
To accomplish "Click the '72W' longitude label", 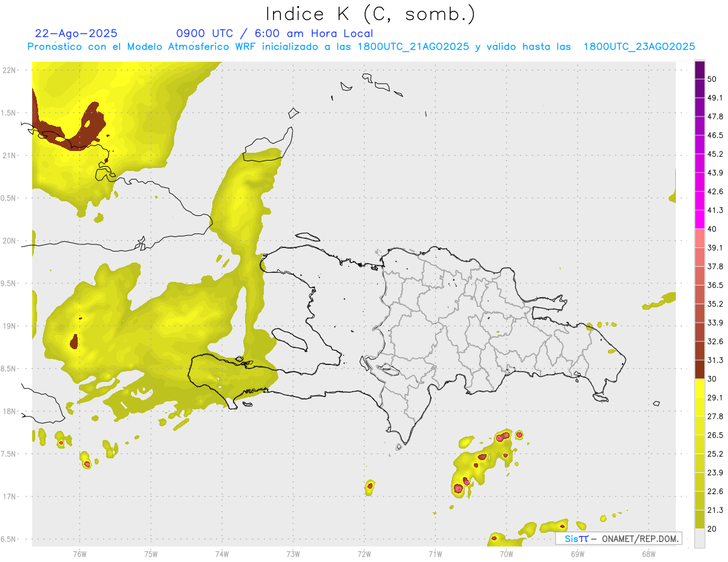I will pos(364,554).
